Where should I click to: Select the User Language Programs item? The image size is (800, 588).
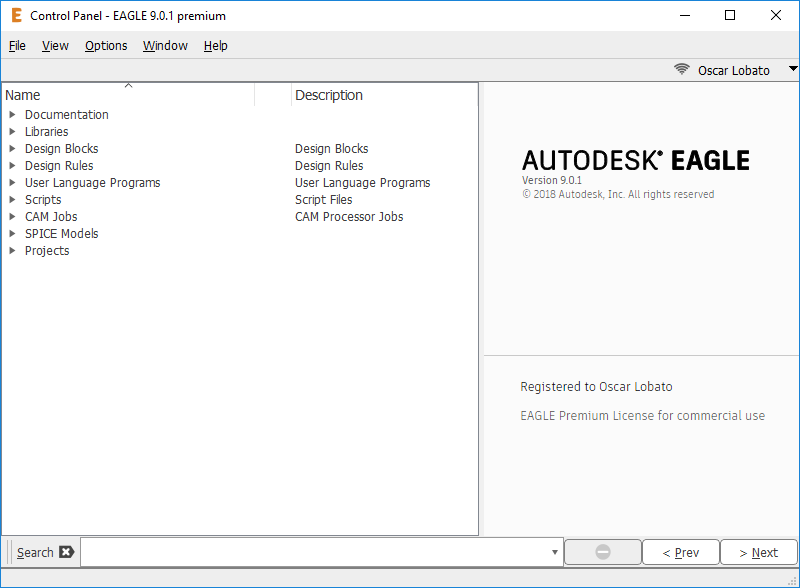pyautogui.click(x=92, y=183)
